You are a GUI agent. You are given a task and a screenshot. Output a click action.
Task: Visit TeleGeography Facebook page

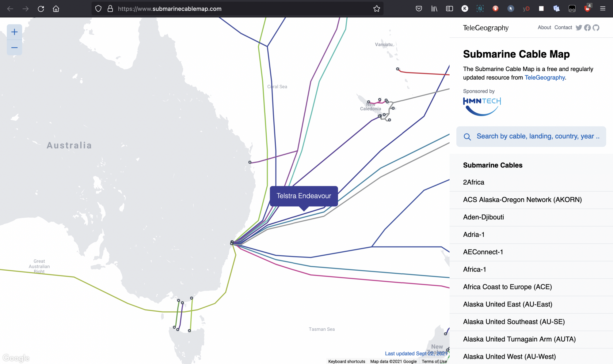587,28
